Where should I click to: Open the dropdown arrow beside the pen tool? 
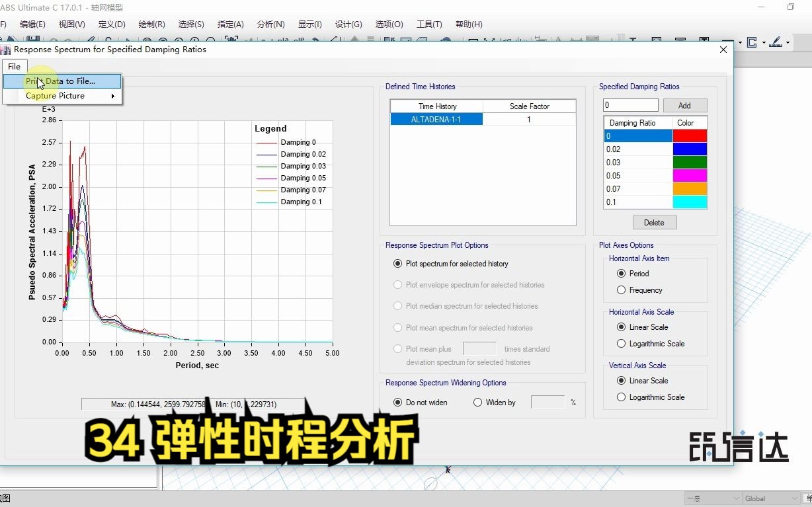pos(788,42)
